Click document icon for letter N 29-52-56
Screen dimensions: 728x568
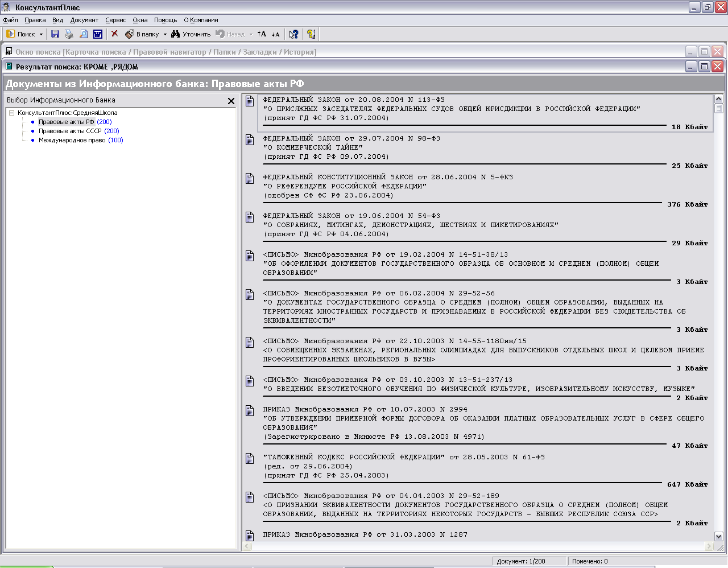point(250,295)
